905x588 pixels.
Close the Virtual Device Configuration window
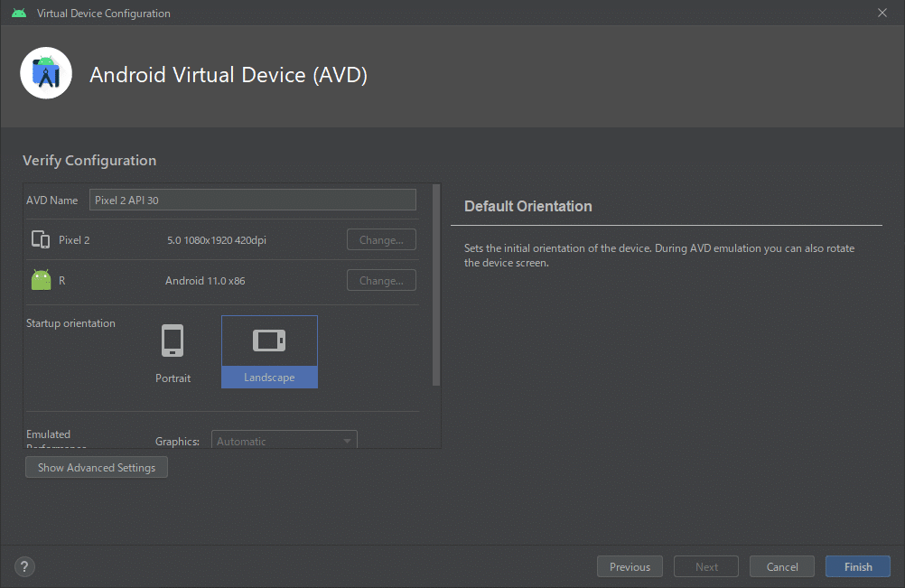[882, 13]
